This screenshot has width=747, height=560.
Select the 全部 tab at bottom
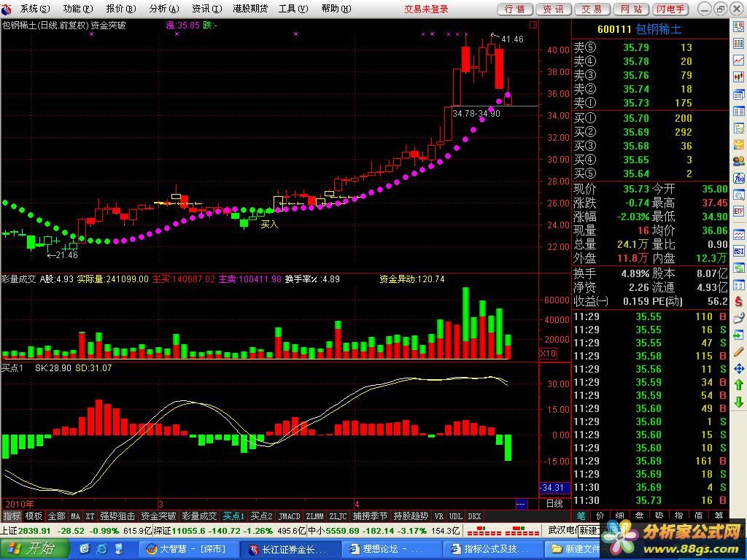pos(56,516)
